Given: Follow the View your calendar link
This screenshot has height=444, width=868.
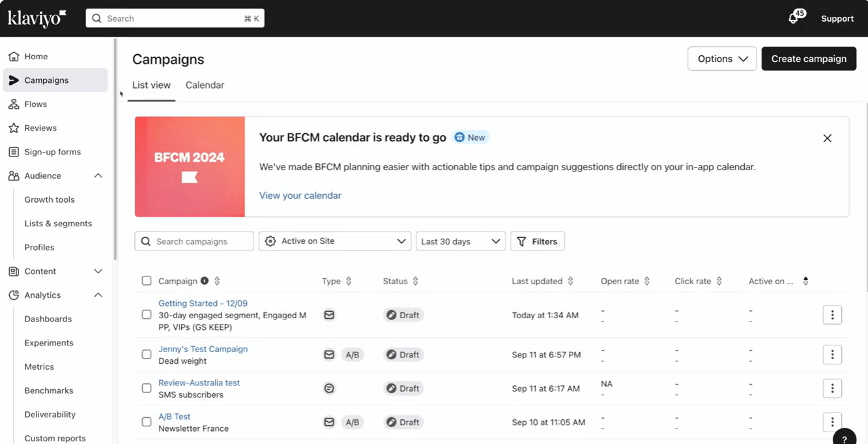Looking at the screenshot, I should pyautogui.click(x=300, y=196).
